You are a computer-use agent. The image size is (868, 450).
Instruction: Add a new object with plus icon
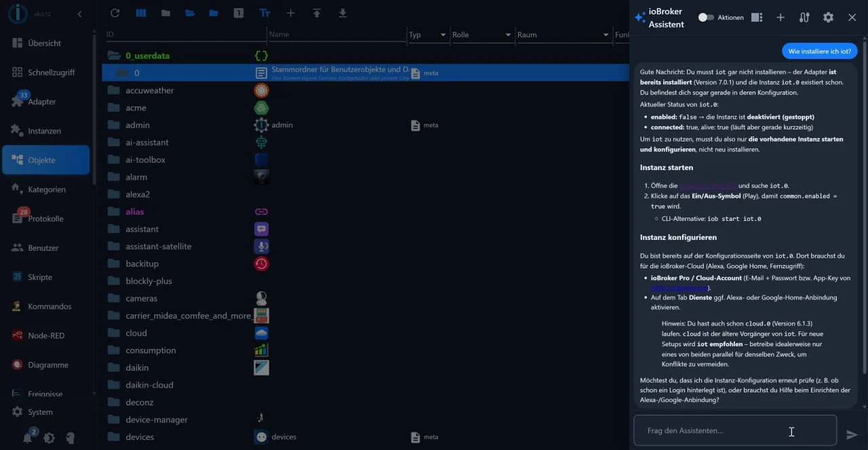click(x=291, y=13)
